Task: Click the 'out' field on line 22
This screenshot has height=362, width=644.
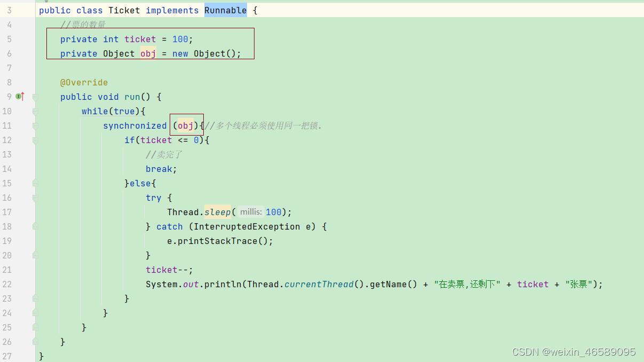Action: pyautogui.click(x=191, y=284)
